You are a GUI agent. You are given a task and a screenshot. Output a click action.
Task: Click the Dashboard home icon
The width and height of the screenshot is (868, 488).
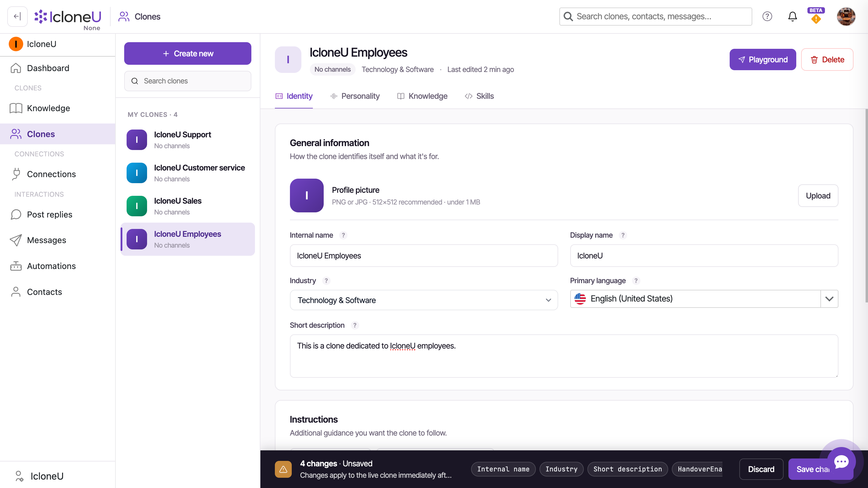pos(16,68)
